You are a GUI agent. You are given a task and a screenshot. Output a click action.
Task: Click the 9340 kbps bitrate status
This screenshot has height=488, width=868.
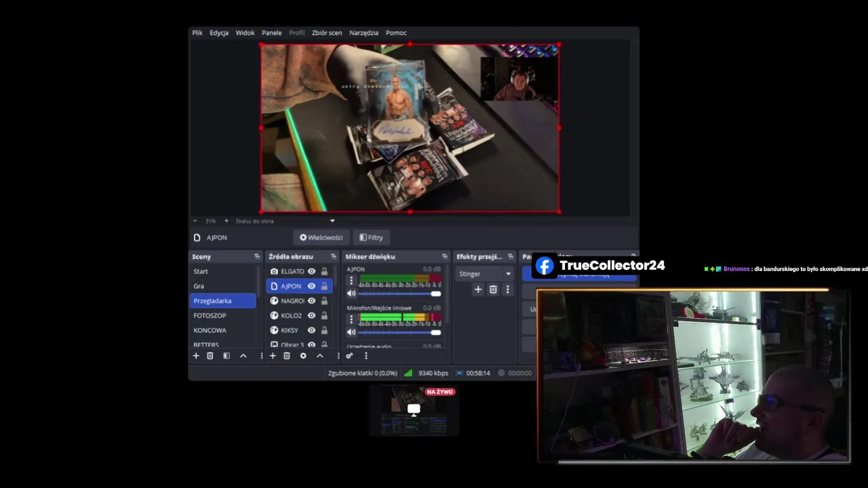coord(433,373)
